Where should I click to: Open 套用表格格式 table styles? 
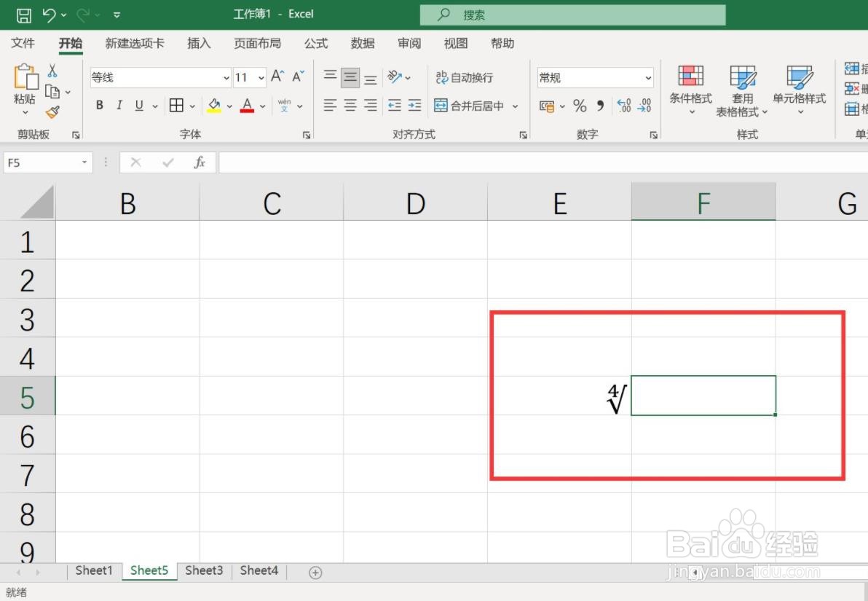point(742,91)
